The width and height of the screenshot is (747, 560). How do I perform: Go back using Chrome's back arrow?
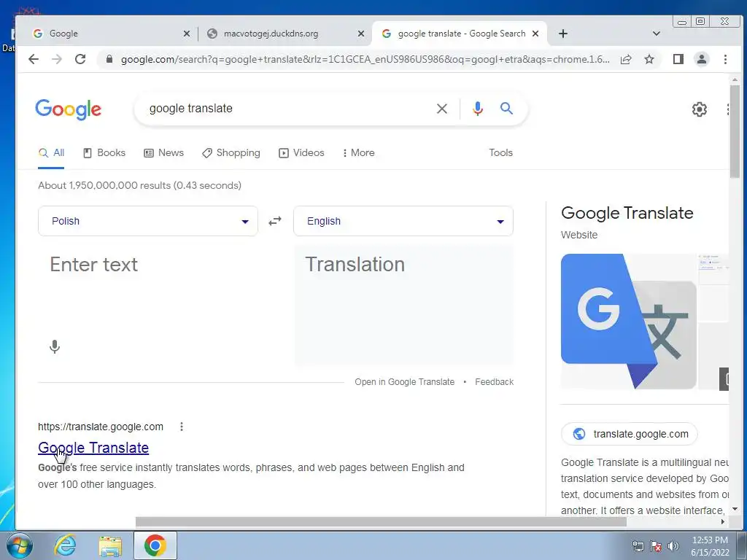(x=34, y=59)
